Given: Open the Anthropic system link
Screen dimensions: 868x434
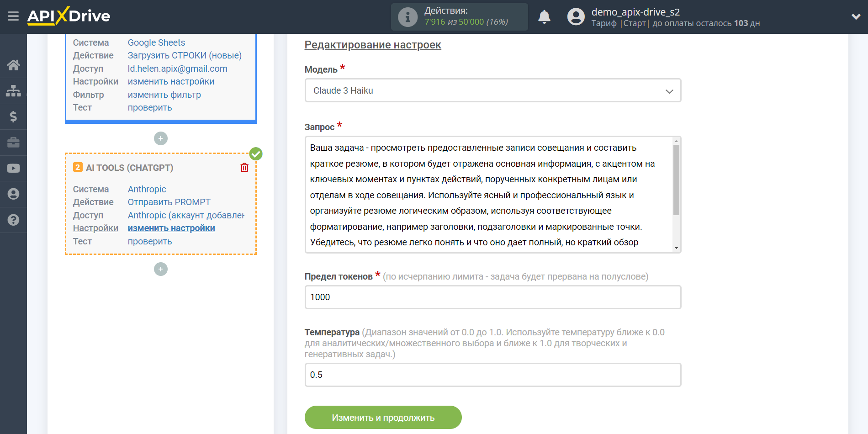Looking at the screenshot, I should [147, 189].
